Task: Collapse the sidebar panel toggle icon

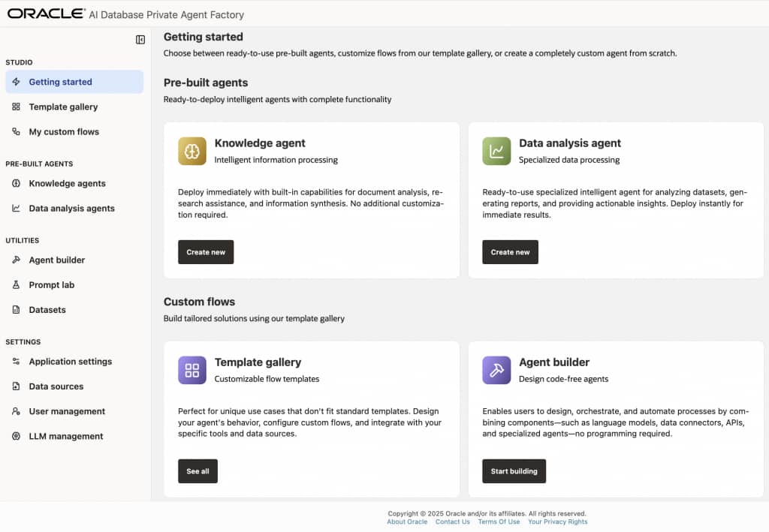Action: [x=140, y=40]
